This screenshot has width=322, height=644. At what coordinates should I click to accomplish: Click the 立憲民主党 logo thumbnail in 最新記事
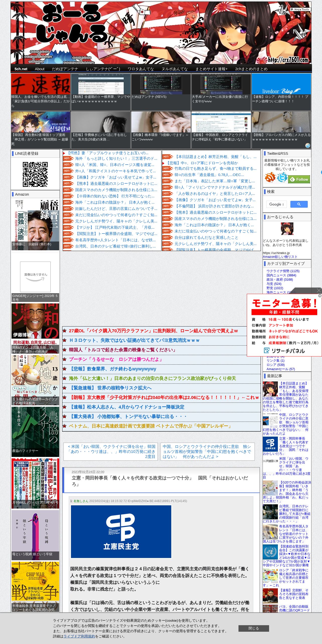pyautogui.click(x=270, y=444)
